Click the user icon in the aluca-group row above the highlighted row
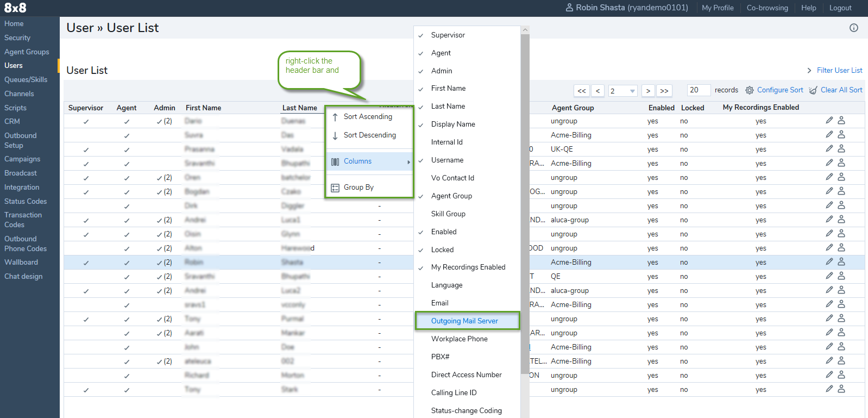868x418 pixels. tap(841, 219)
